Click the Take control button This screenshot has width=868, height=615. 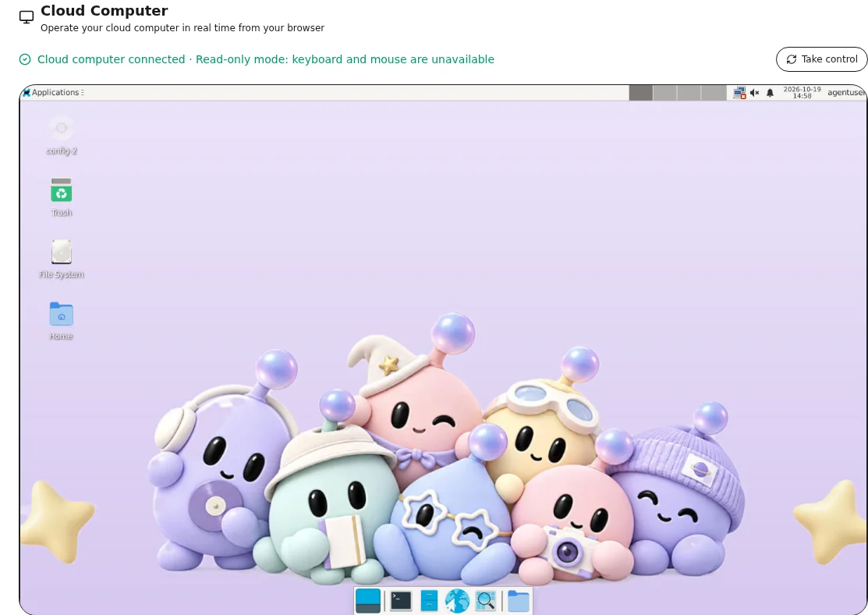click(x=821, y=59)
